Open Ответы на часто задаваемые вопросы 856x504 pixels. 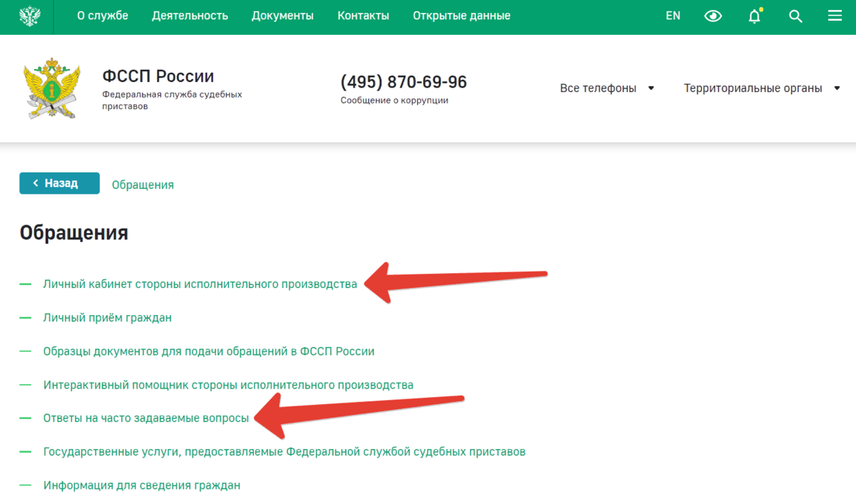tap(146, 418)
